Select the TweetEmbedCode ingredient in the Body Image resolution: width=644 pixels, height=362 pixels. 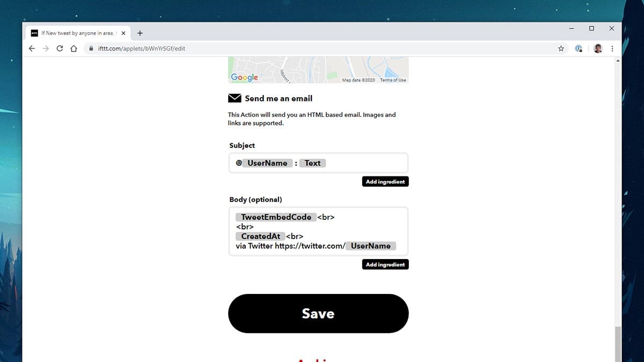click(276, 217)
